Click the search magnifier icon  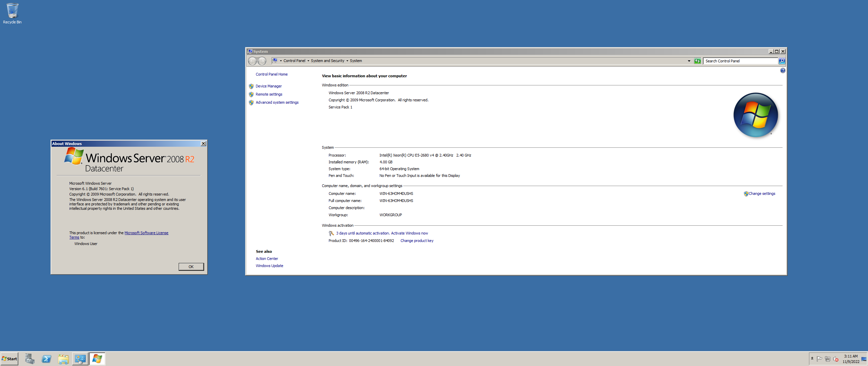(x=782, y=61)
